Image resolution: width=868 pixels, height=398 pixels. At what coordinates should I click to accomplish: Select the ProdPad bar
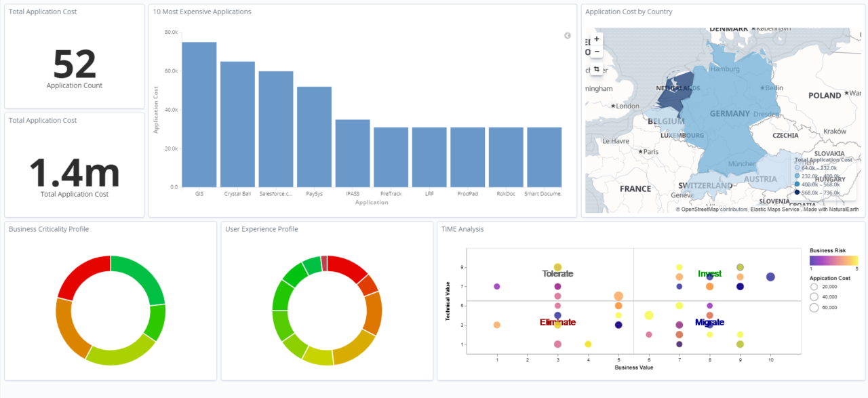[x=467, y=157]
